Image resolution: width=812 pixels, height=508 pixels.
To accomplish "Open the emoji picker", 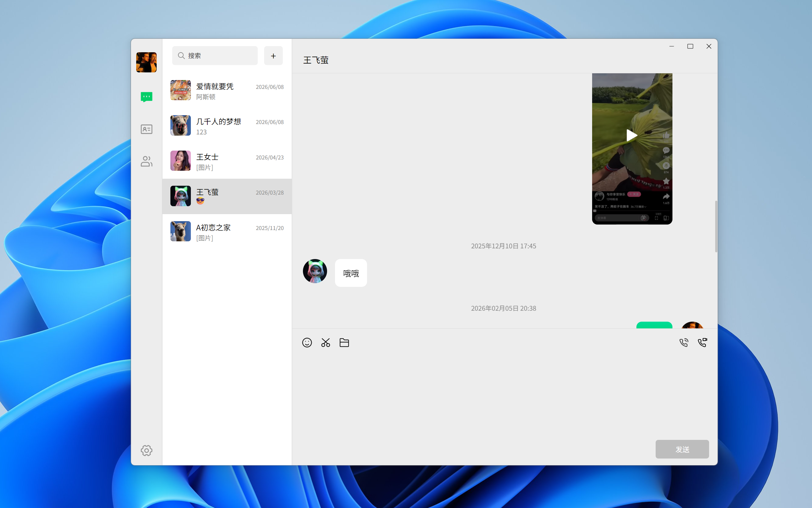I will tap(307, 342).
